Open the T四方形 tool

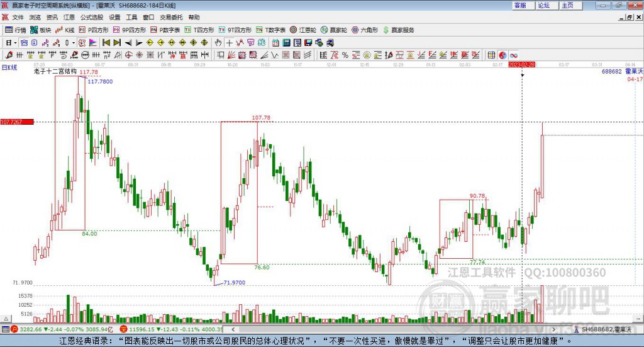tap(199, 30)
